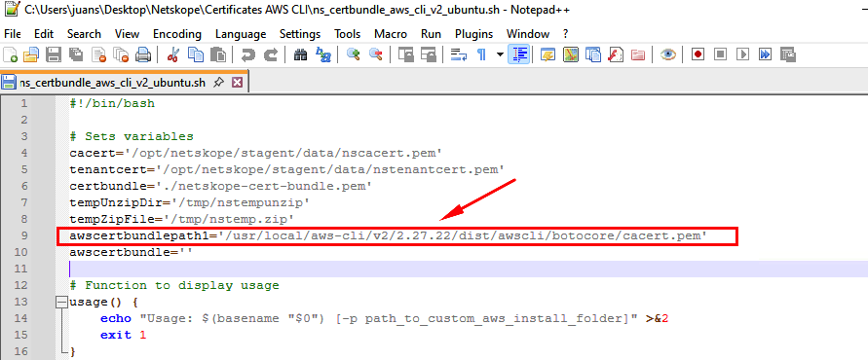Click the Define your language icon
This screenshot has height=360, width=868.
point(548,54)
